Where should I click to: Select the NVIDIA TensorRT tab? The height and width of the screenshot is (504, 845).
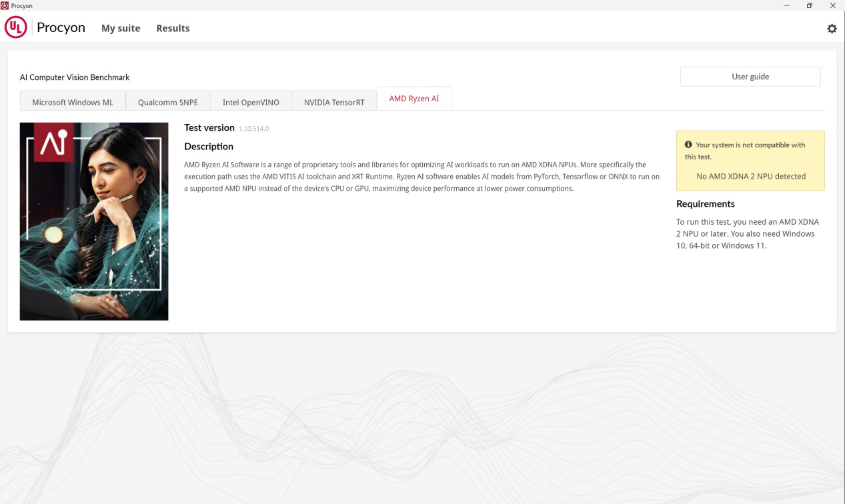pyautogui.click(x=334, y=102)
